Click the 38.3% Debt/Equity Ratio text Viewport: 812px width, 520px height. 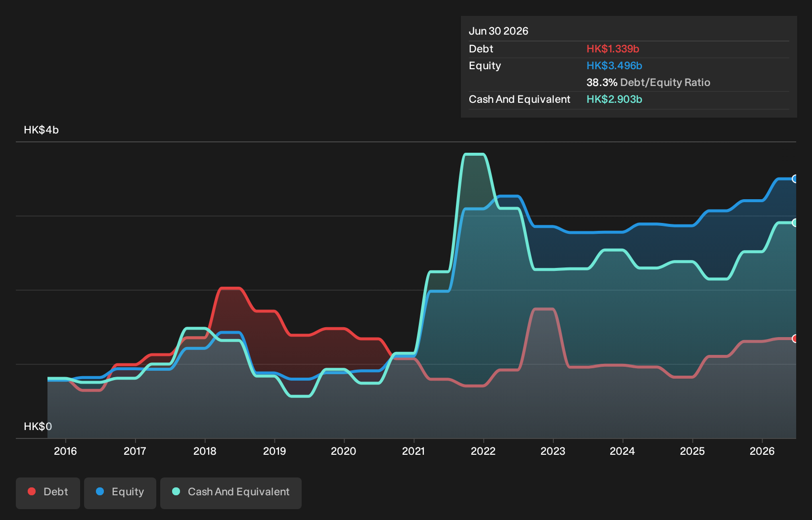click(x=648, y=83)
